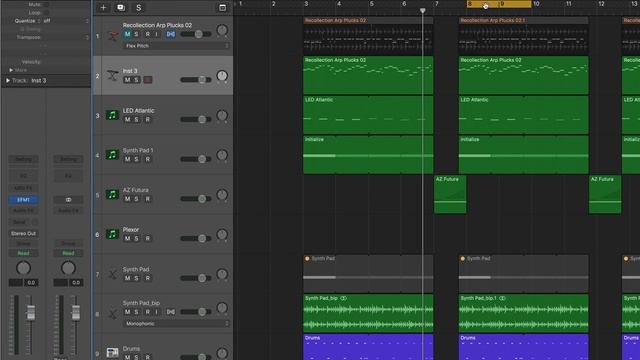Click the left channel EQ slot
Image resolution: width=640 pixels, height=360 pixels.
click(23, 176)
